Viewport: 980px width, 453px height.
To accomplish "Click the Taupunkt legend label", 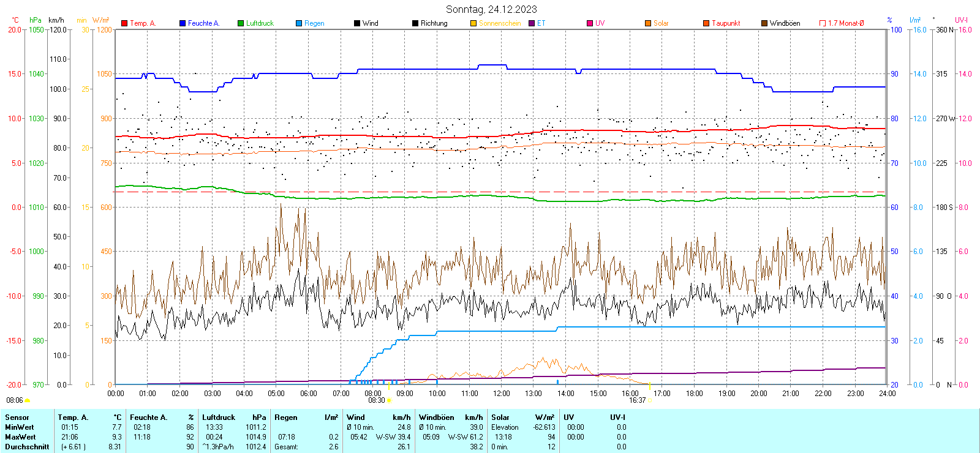I will 726,23.
